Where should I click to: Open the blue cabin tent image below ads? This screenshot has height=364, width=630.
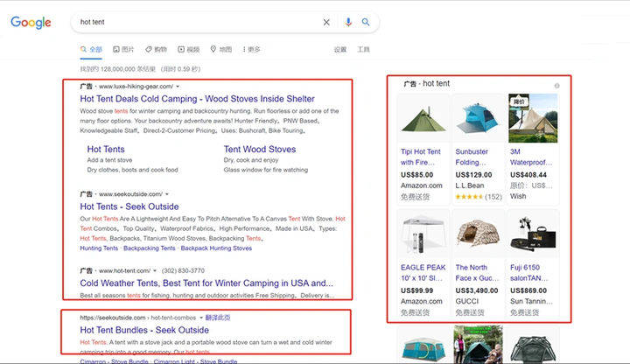pyautogui.click(x=423, y=345)
